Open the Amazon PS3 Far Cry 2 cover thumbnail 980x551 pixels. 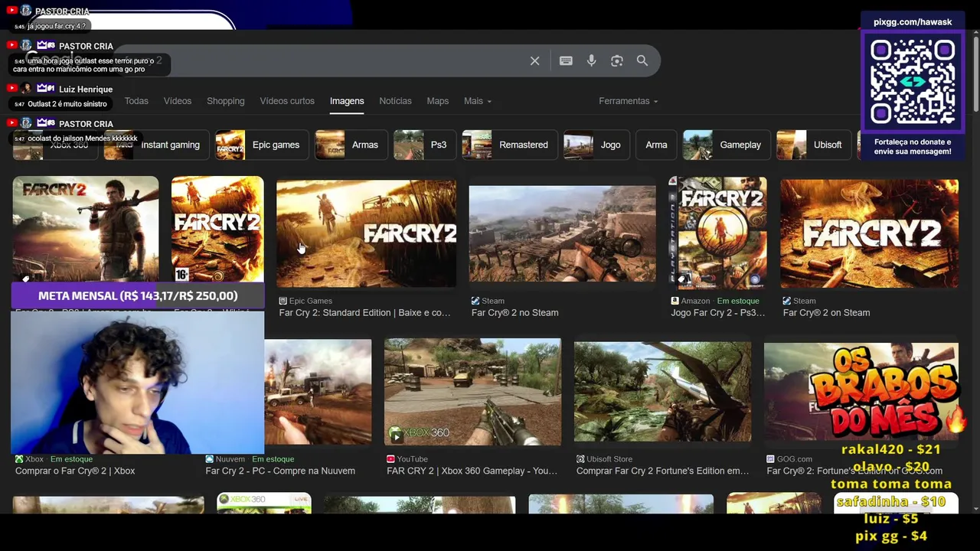tap(717, 233)
